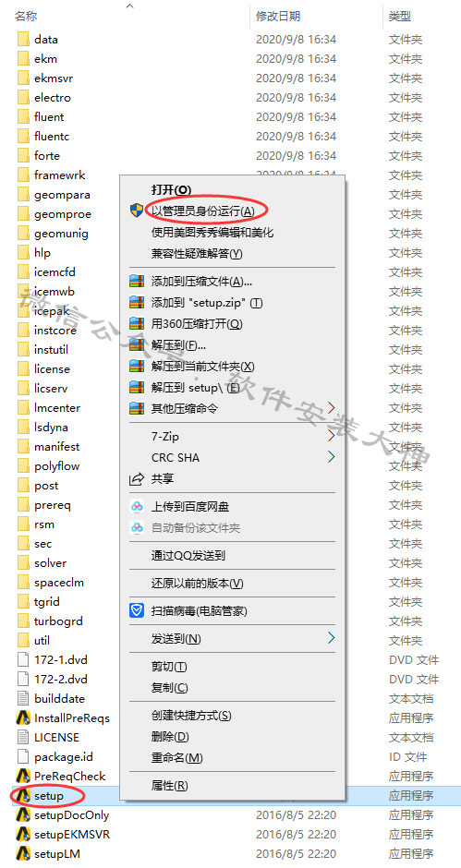Sort by the 名称 column header

click(x=26, y=17)
